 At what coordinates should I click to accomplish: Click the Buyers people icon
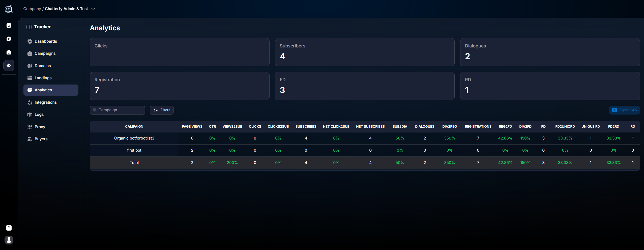click(x=30, y=139)
